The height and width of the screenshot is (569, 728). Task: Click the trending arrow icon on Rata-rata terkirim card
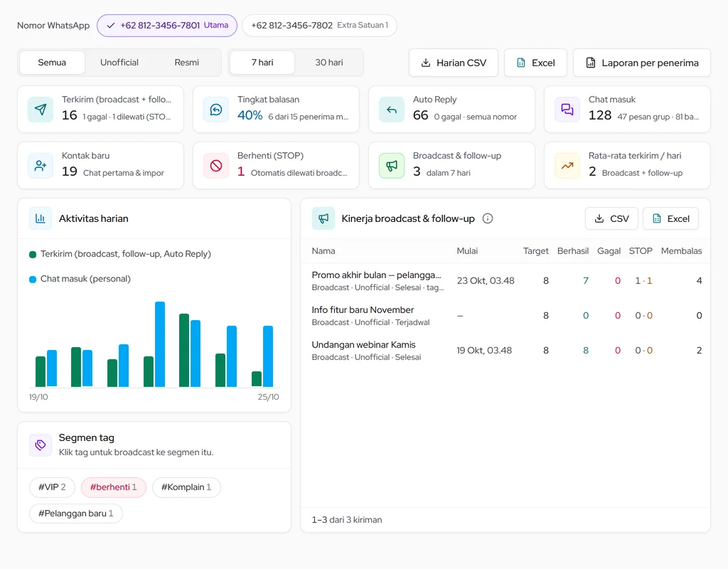567,166
